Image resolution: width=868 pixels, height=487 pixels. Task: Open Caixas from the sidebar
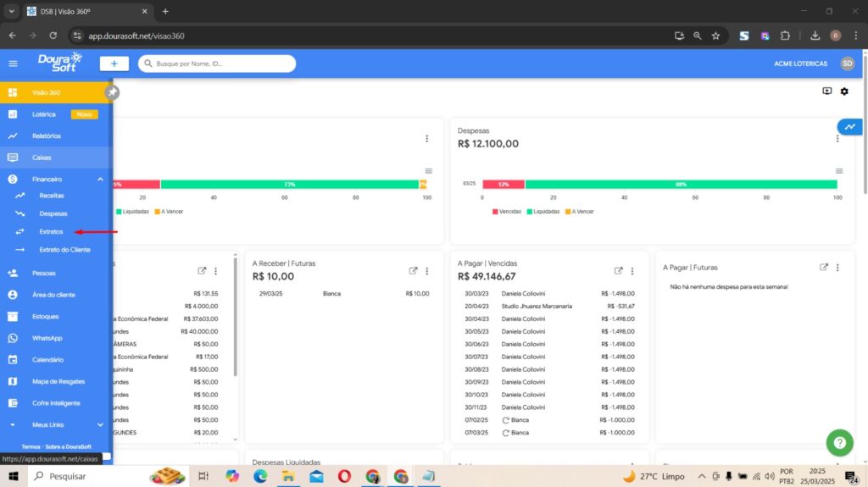42,158
